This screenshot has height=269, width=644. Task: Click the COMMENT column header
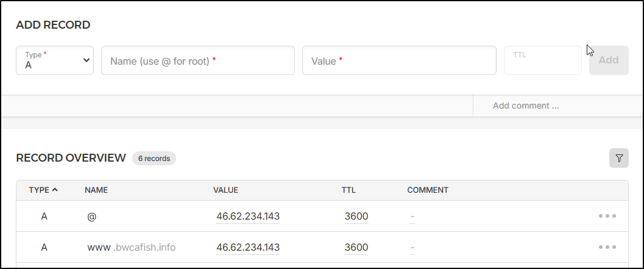pos(428,190)
